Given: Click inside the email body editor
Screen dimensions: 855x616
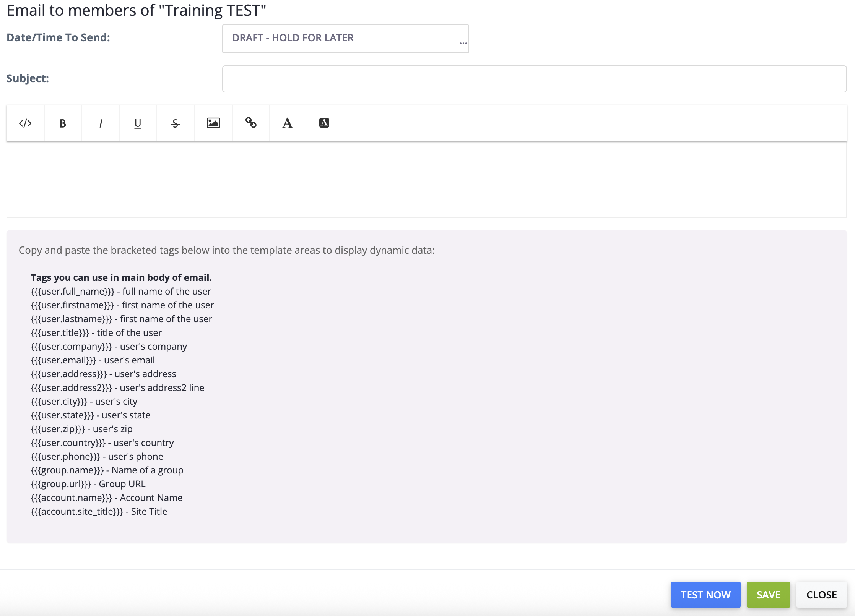Looking at the screenshot, I should pyautogui.click(x=426, y=180).
